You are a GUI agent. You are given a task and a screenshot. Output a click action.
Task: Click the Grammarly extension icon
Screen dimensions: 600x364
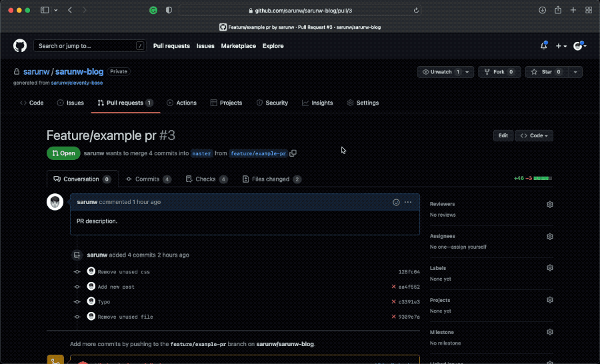(153, 11)
